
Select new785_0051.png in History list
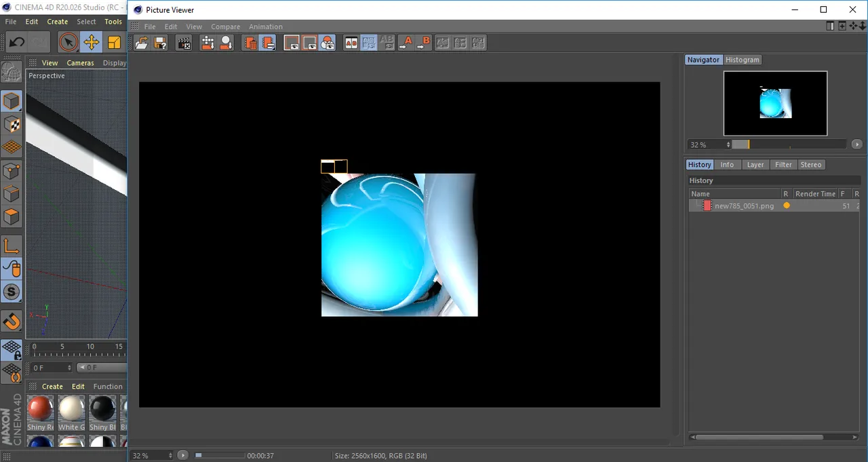744,206
